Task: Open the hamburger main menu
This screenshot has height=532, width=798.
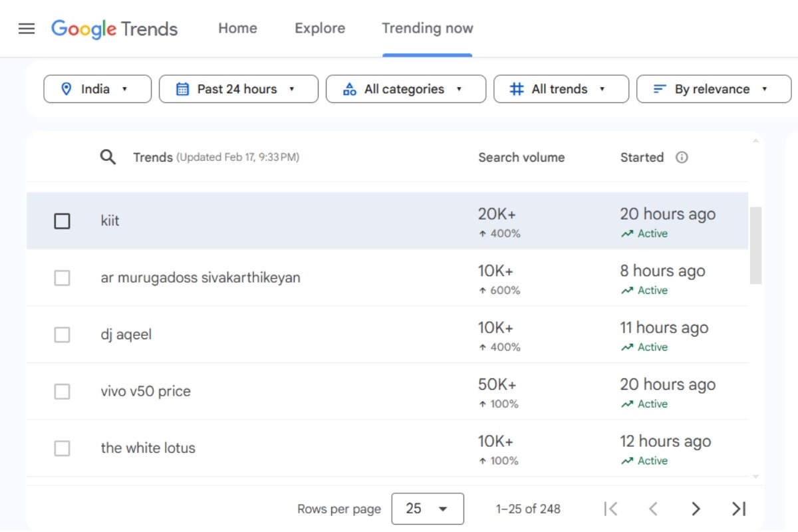Action: click(x=27, y=29)
